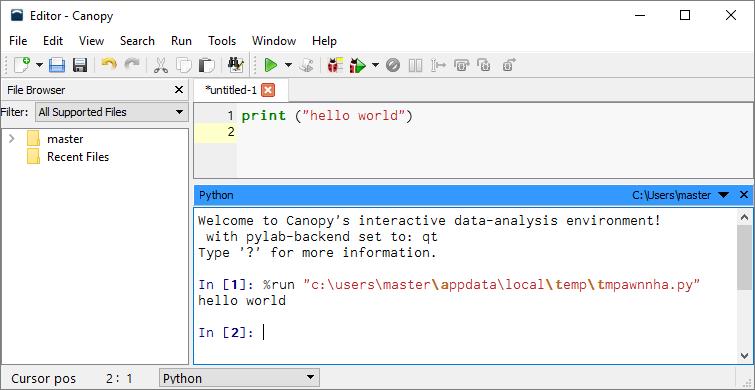Open the Tools menu
755x390 pixels.
point(222,41)
